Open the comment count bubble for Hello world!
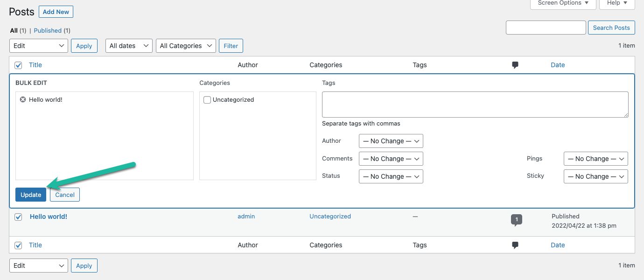Image resolution: width=644 pixels, height=280 pixels. pos(516,219)
